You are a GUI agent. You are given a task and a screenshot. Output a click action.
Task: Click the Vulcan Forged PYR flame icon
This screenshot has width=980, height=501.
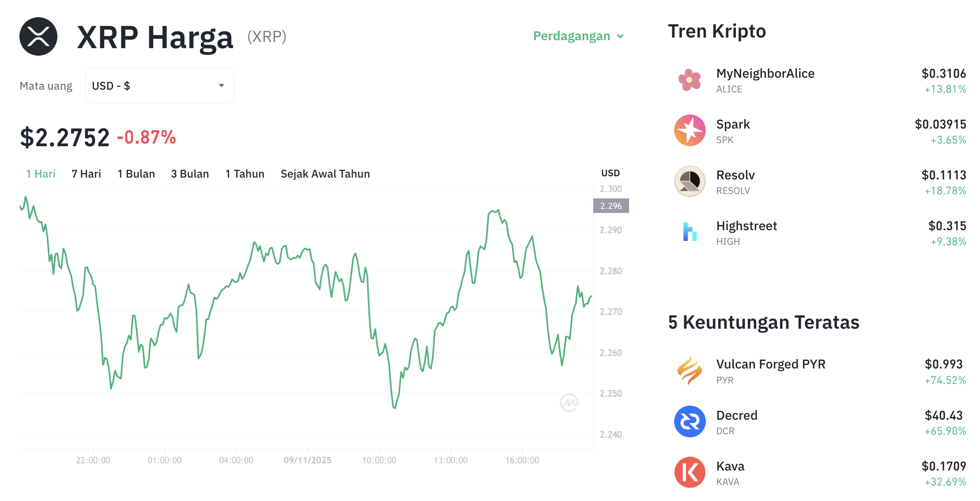point(689,372)
